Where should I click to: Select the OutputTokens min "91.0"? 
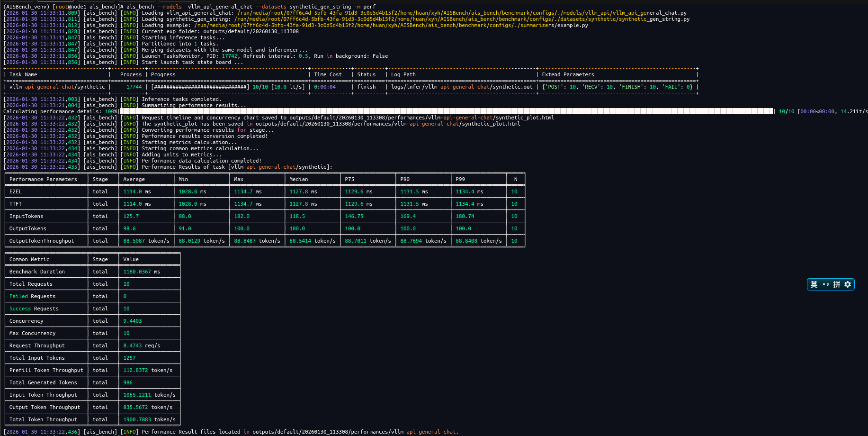pyautogui.click(x=185, y=228)
